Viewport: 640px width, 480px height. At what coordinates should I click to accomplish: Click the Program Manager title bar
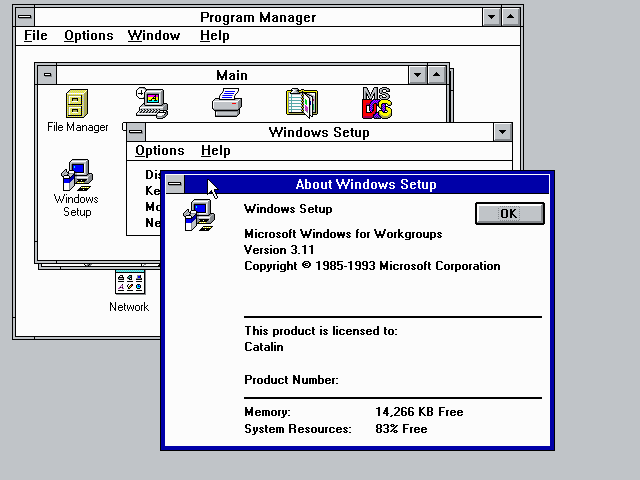(x=258, y=17)
